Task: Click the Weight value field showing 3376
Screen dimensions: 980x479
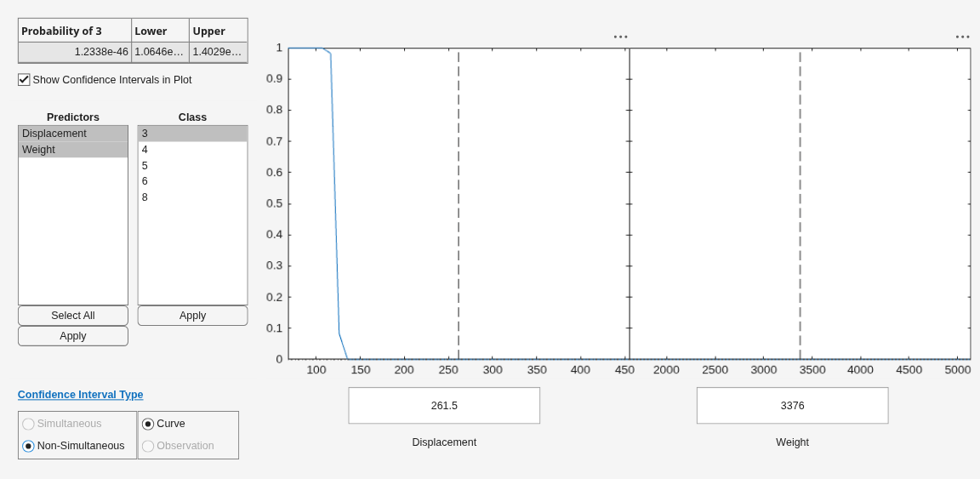Action: [x=793, y=405]
